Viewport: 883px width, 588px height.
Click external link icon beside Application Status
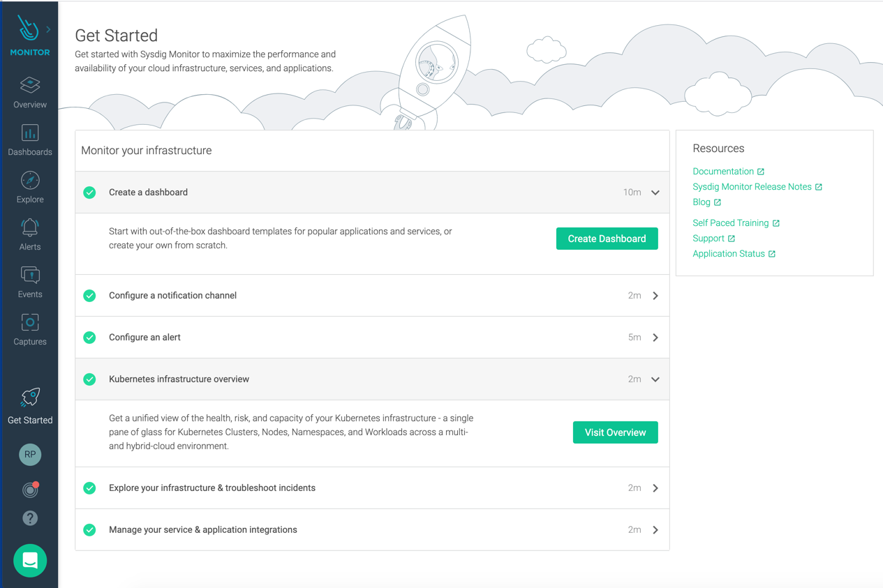pyautogui.click(x=772, y=254)
